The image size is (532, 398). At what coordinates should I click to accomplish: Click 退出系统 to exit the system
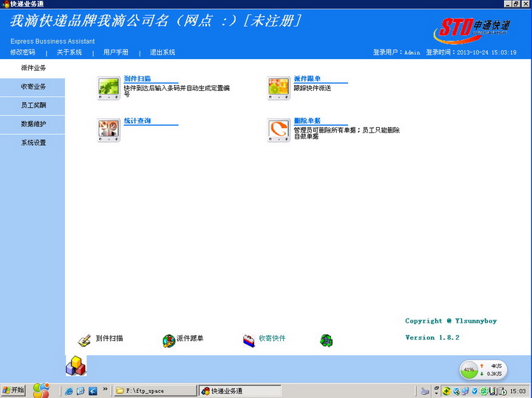163,53
